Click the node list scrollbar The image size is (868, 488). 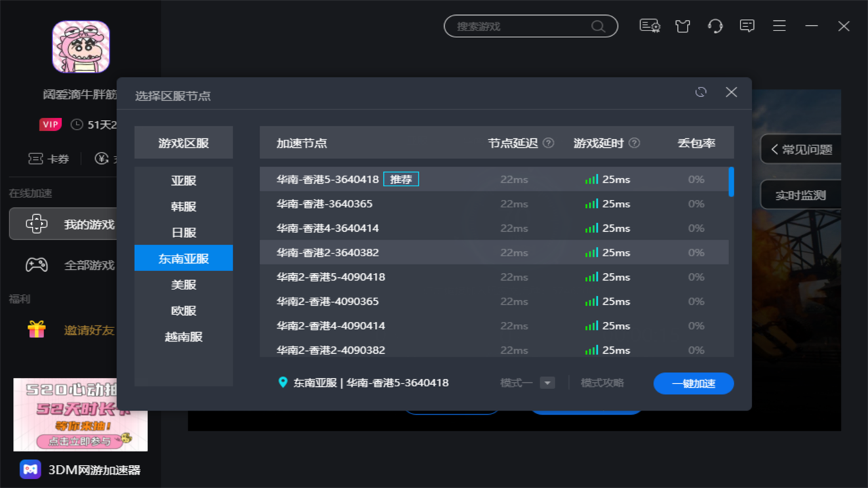[x=731, y=182]
